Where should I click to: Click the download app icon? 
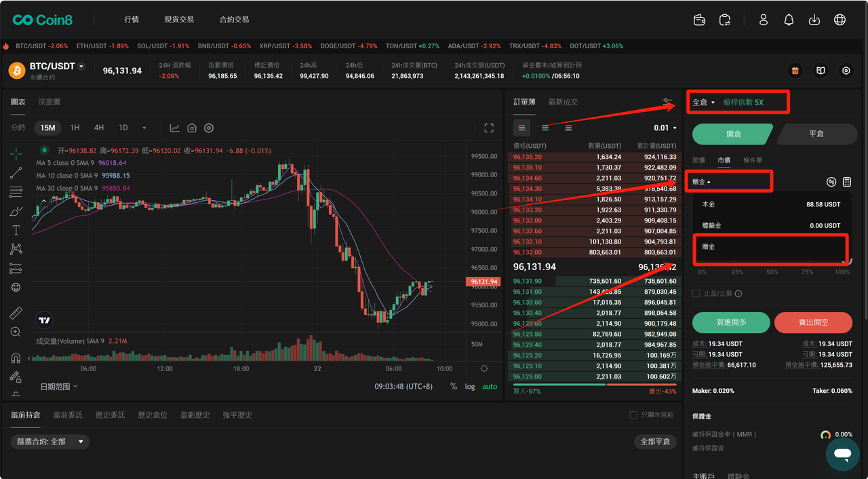pyautogui.click(x=814, y=20)
